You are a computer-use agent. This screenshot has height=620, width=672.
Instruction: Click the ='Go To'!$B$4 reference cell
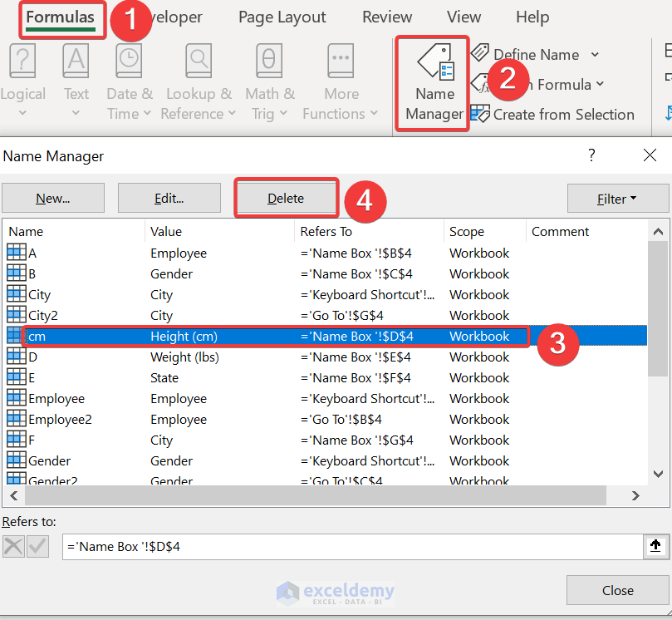(x=341, y=420)
